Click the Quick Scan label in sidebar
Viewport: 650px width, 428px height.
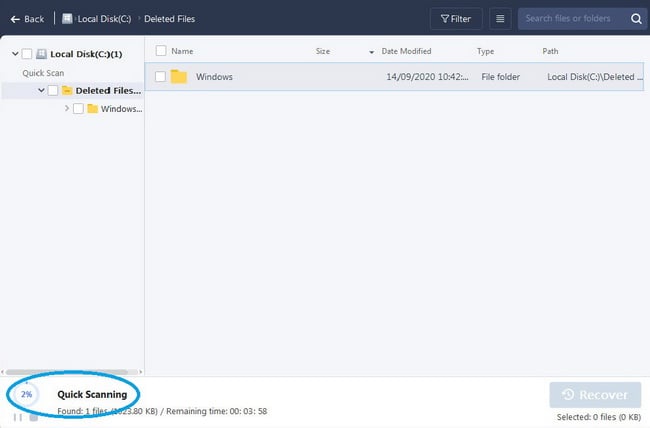(43, 73)
